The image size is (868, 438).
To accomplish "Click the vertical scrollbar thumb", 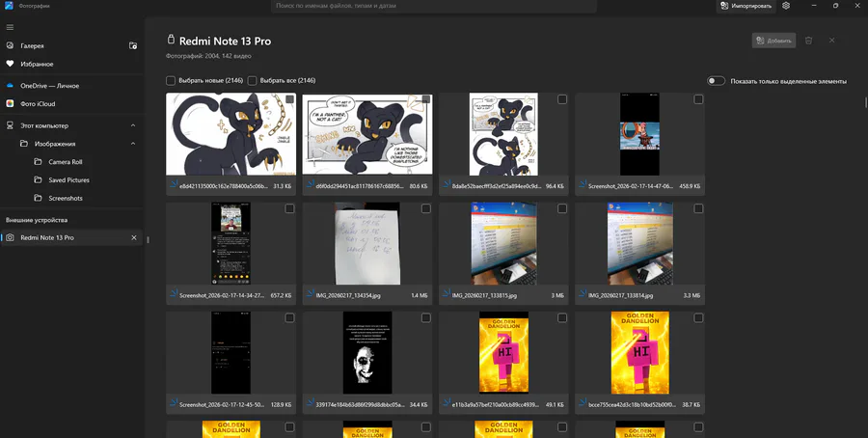I will coord(866,102).
